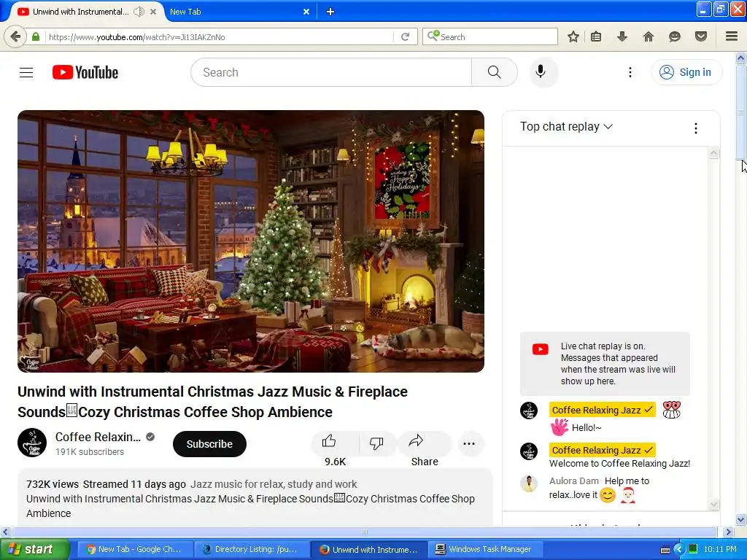Go back with the browser back arrow

pyautogui.click(x=15, y=36)
